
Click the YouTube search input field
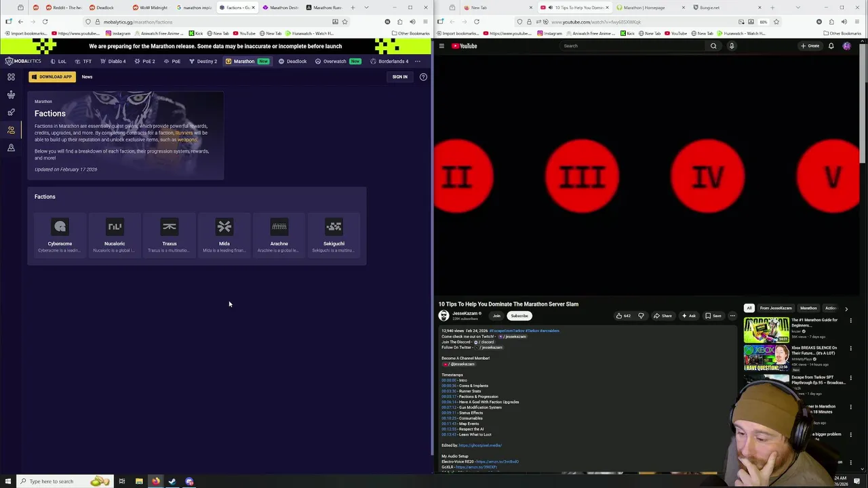(x=632, y=46)
